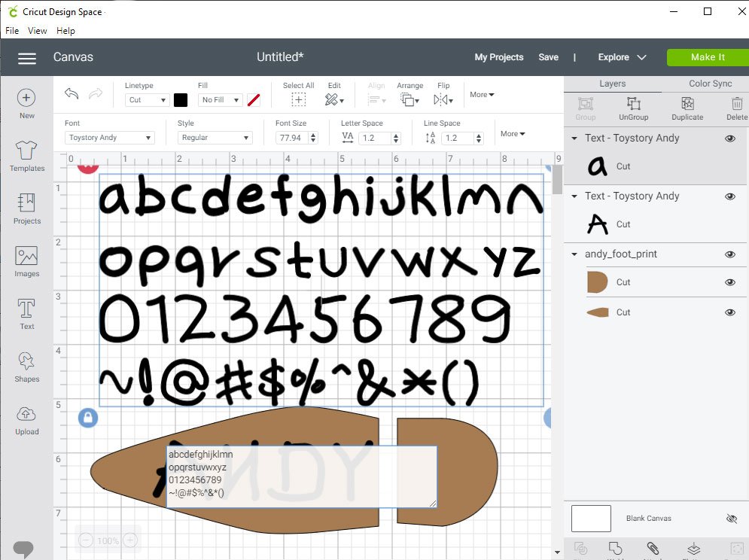Image resolution: width=749 pixels, height=560 pixels.
Task: Click the Delete layer icon
Action: [737, 103]
